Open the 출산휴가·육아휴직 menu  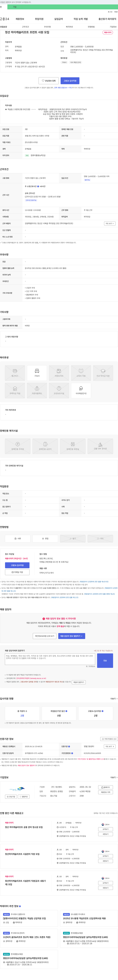(x=107, y=19)
